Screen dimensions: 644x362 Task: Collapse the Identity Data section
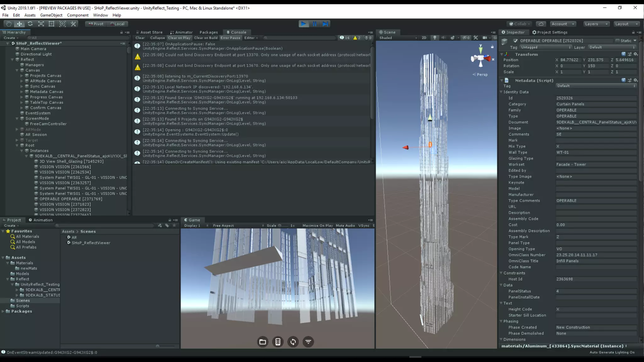point(501,92)
